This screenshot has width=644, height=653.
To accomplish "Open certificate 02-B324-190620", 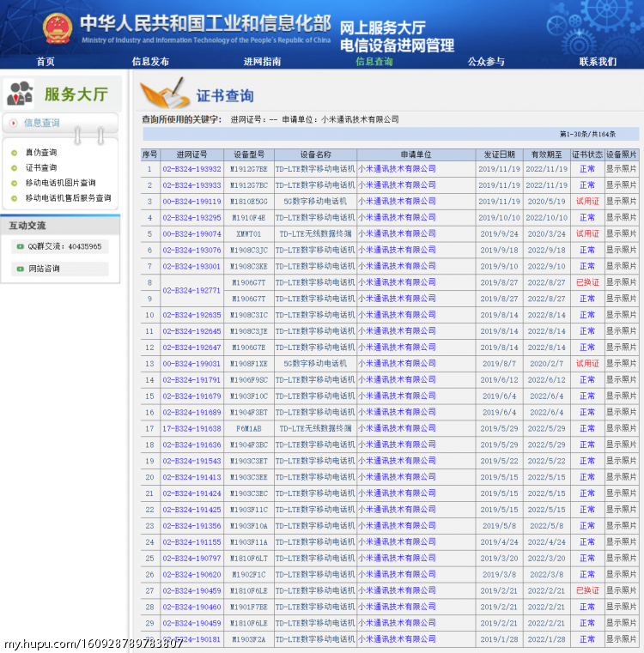I will 191,575.
